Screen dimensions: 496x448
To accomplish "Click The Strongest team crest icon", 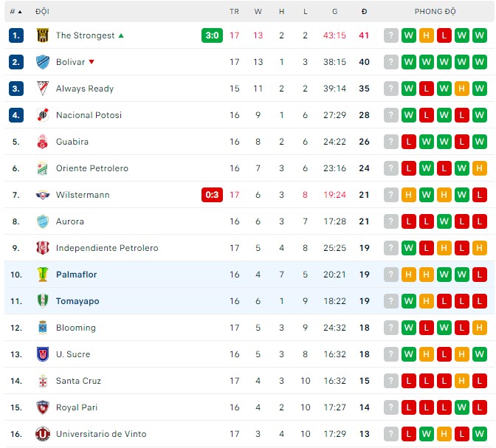I will (42, 35).
